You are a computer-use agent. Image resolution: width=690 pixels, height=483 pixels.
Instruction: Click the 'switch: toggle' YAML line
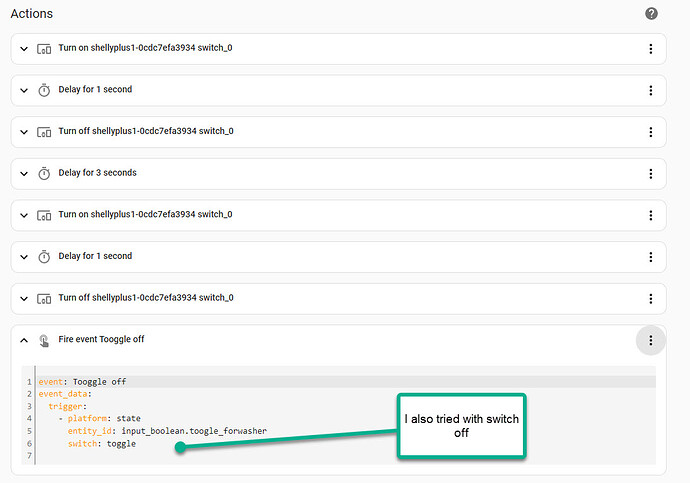(x=102, y=443)
